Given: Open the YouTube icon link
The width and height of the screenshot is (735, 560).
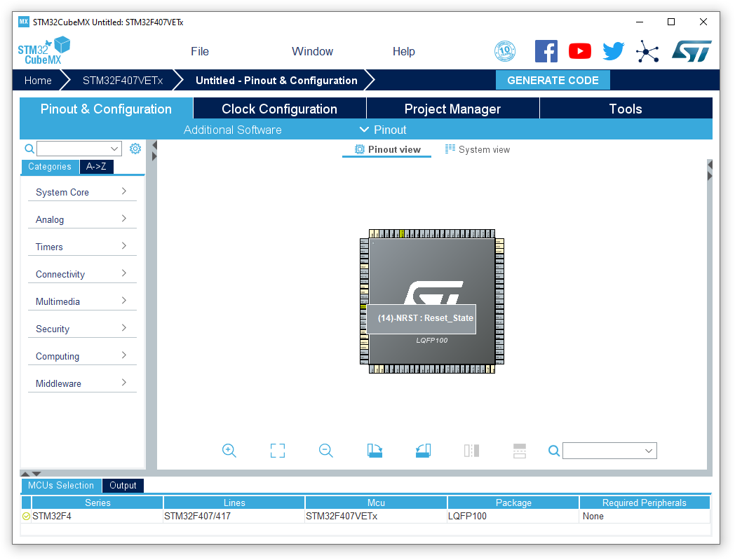Looking at the screenshot, I should [580, 51].
